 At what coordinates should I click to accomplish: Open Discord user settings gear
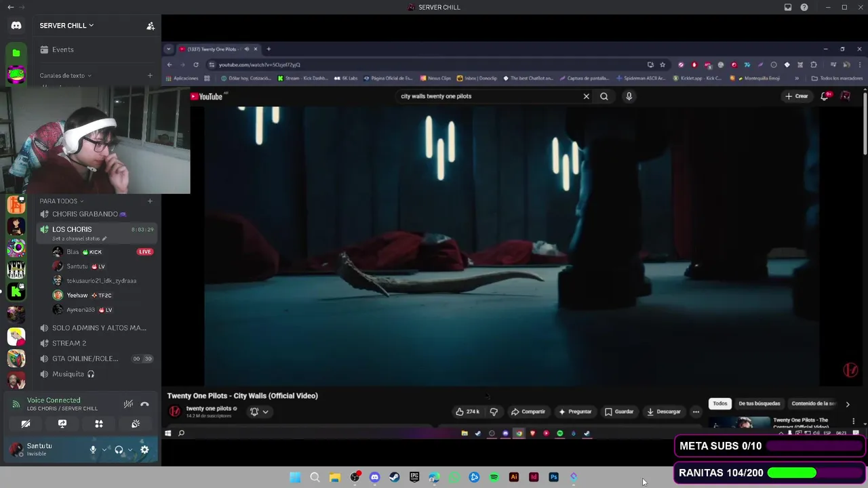pyautogui.click(x=144, y=449)
